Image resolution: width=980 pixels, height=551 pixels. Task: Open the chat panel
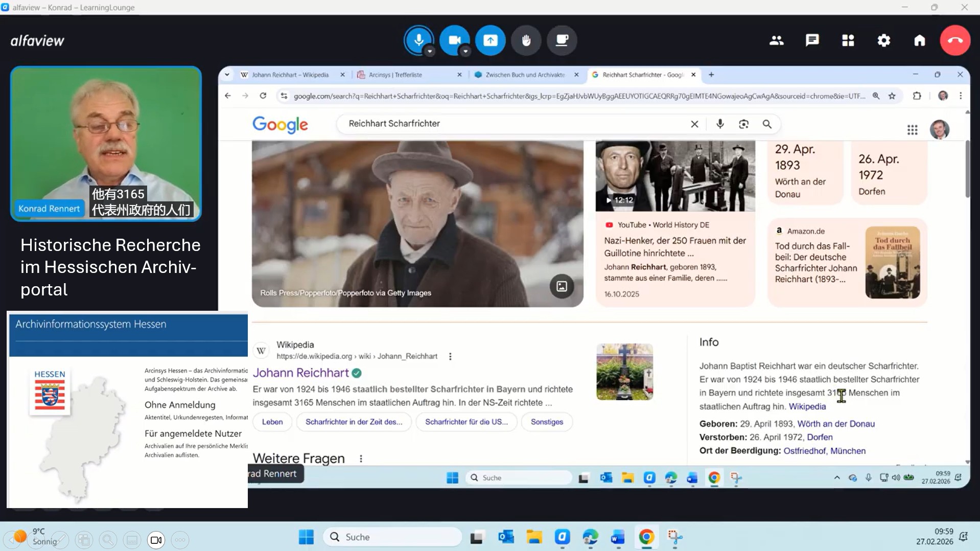tap(812, 40)
